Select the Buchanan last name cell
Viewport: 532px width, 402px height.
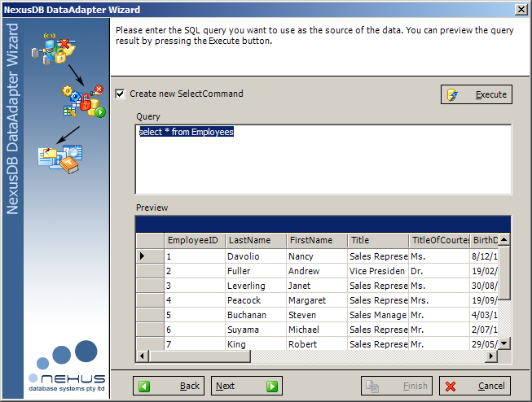(256, 315)
